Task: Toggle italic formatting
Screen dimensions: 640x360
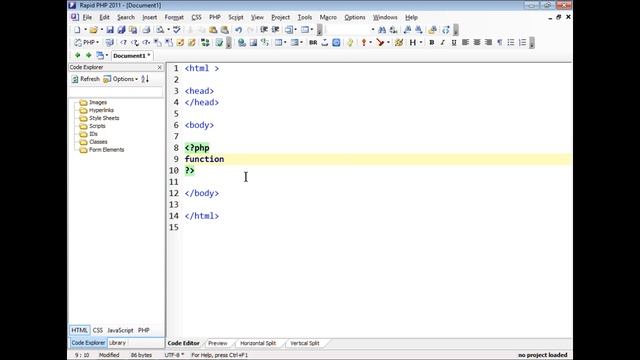Action: (x=442, y=42)
